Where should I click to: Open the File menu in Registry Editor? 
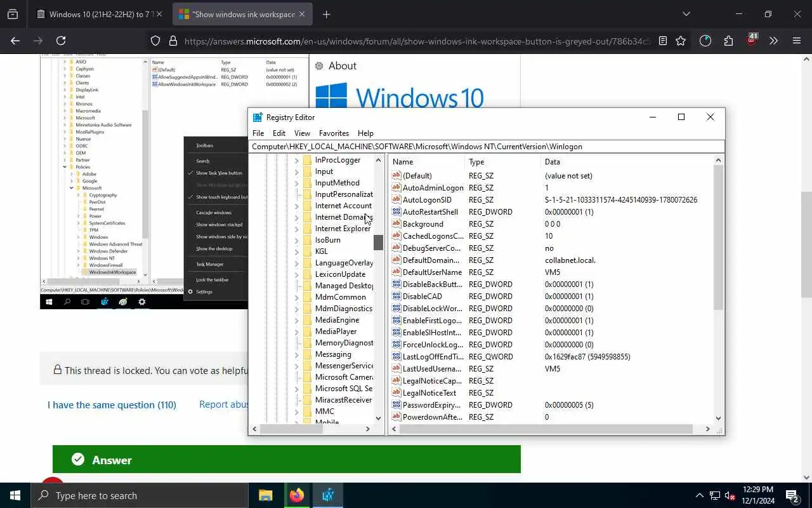(x=258, y=133)
